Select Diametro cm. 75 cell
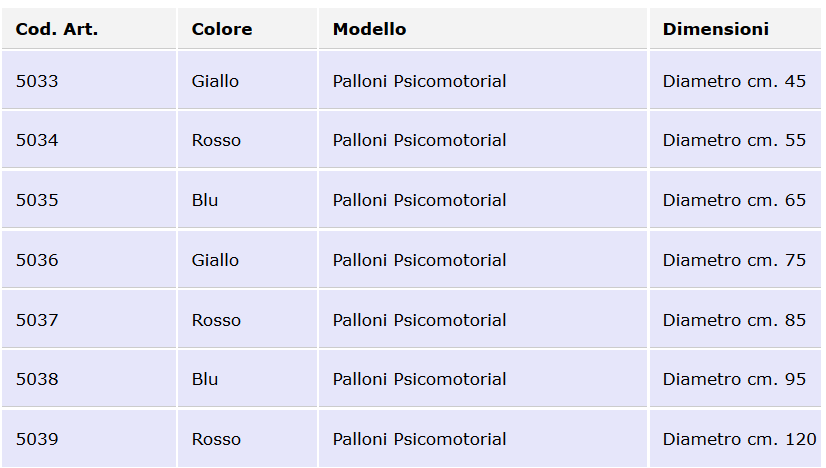The width and height of the screenshot is (826, 468). click(734, 260)
